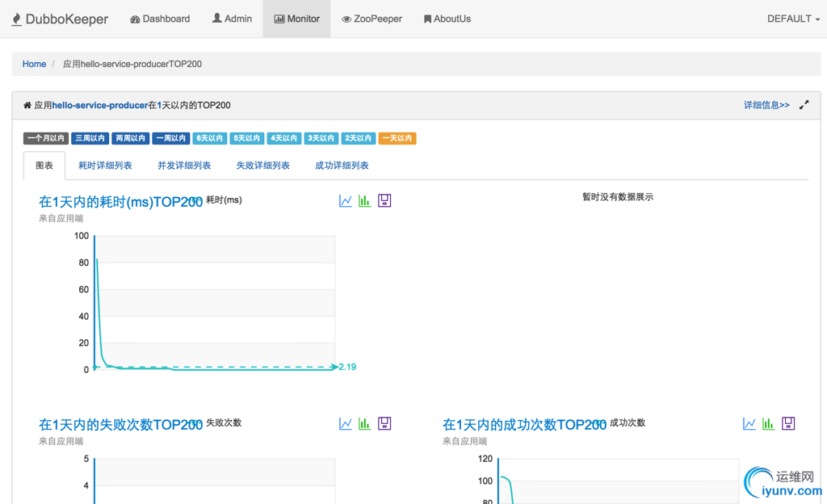The image size is (827, 504).
Task: Save the 耗时 chart as image
Action: (384, 201)
